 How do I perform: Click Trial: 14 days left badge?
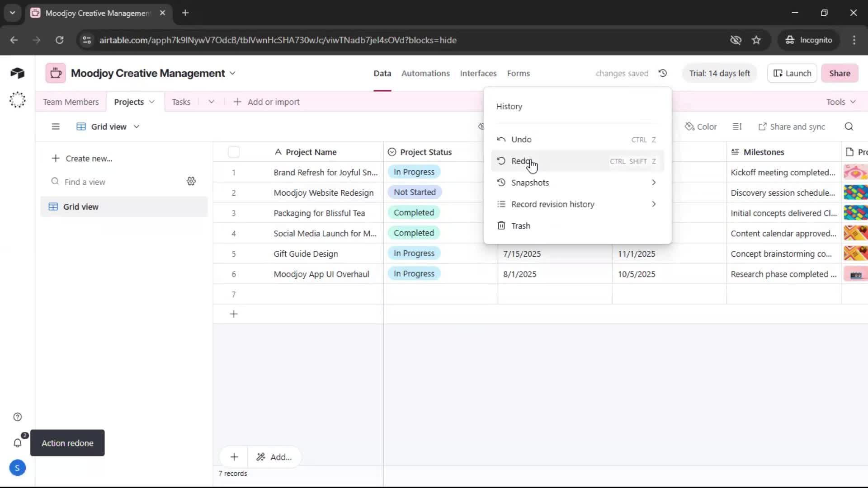pyautogui.click(x=719, y=73)
